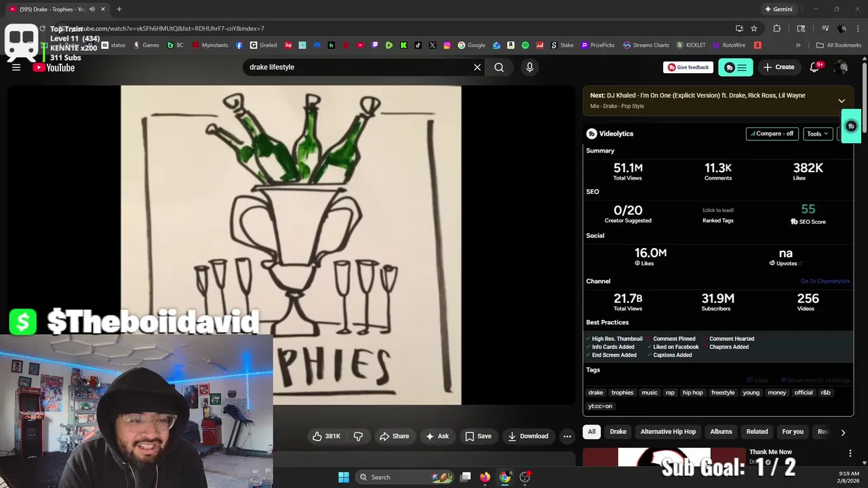Toggle the Videolytics Compare button
The height and width of the screenshot is (488, 868).
pos(772,134)
